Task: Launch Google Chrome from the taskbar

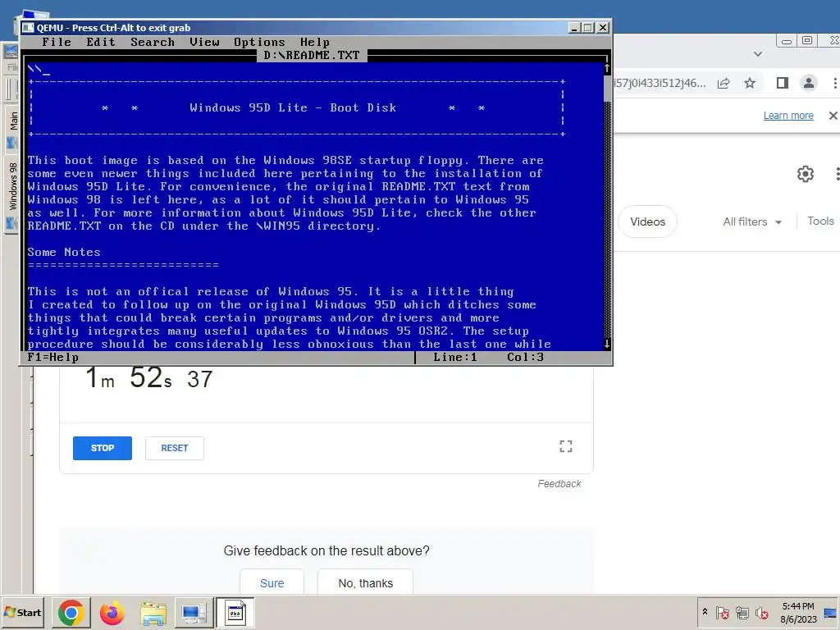Action: click(71, 613)
